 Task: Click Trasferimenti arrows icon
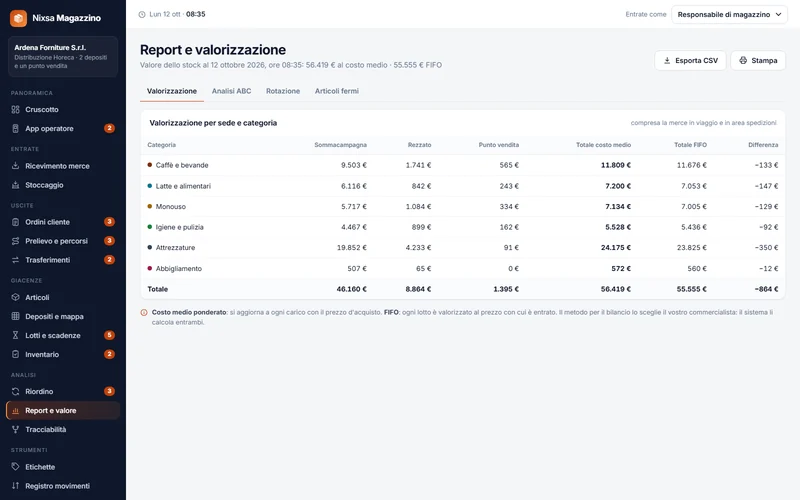point(15,260)
